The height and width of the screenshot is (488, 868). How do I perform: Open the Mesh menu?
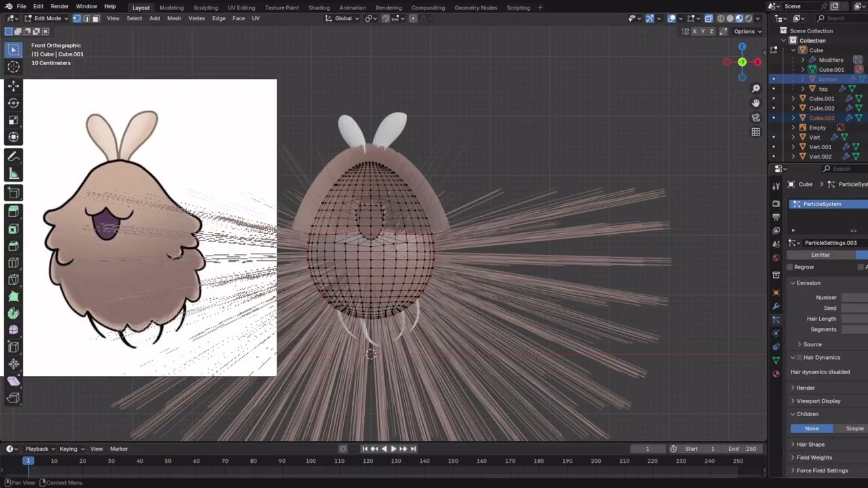[x=174, y=18]
